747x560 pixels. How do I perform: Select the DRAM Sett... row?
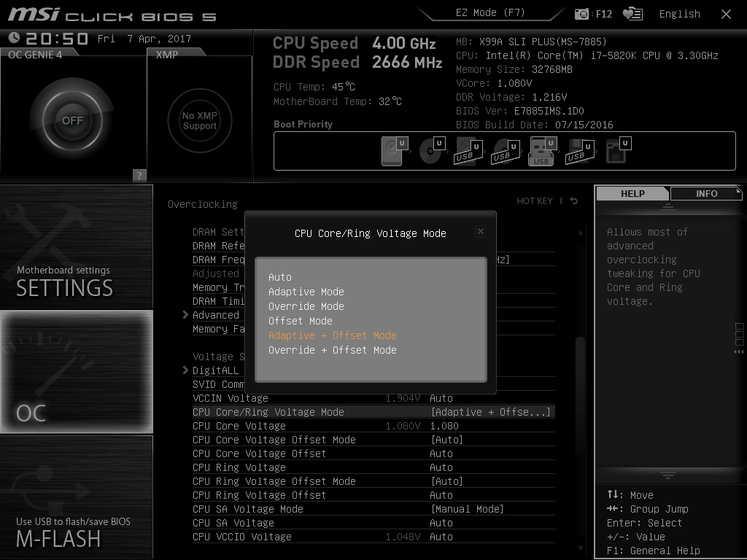tap(219, 232)
